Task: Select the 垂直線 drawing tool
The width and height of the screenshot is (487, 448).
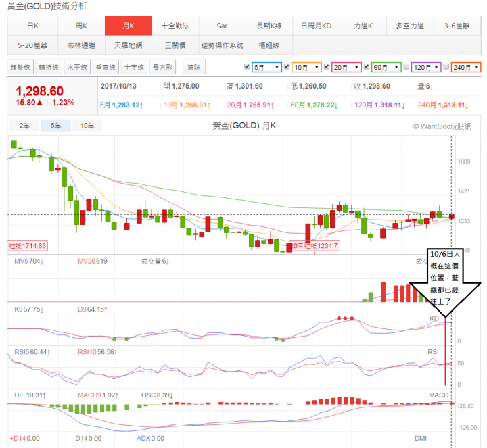Action: [106, 67]
